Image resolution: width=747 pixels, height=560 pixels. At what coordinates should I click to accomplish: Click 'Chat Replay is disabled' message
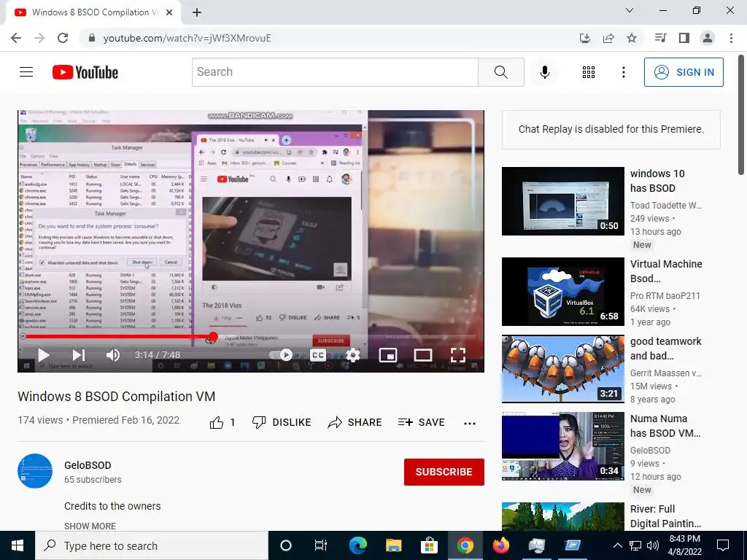[611, 129]
